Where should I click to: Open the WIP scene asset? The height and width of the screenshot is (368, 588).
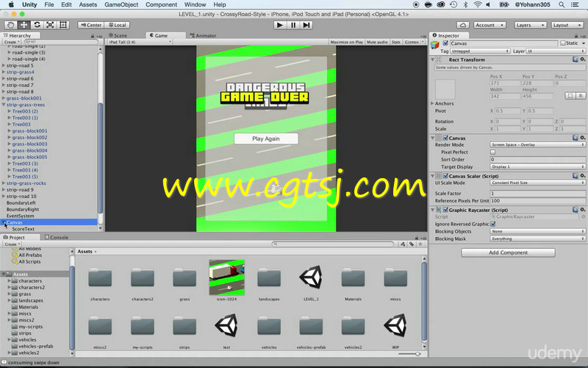(395, 325)
